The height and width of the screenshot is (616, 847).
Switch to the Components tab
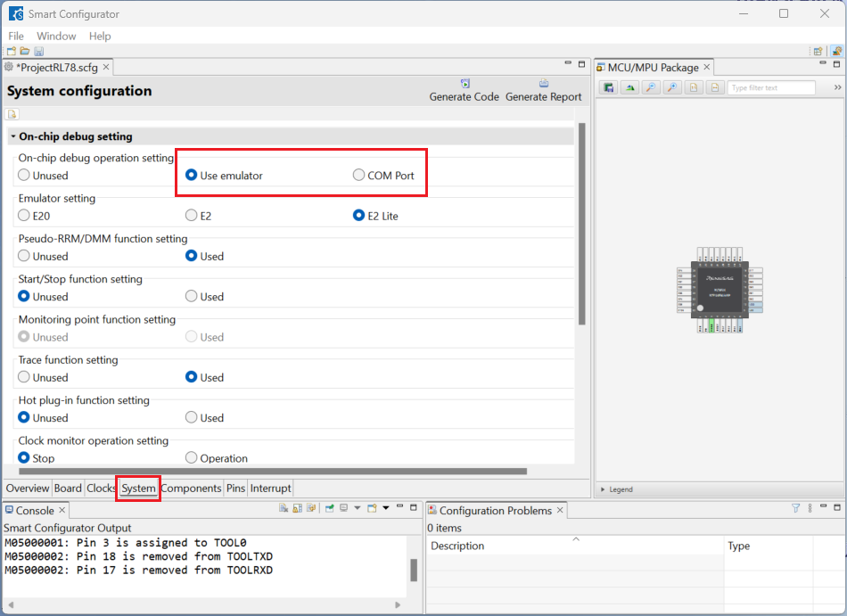pyautogui.click(x=191, y=488)
